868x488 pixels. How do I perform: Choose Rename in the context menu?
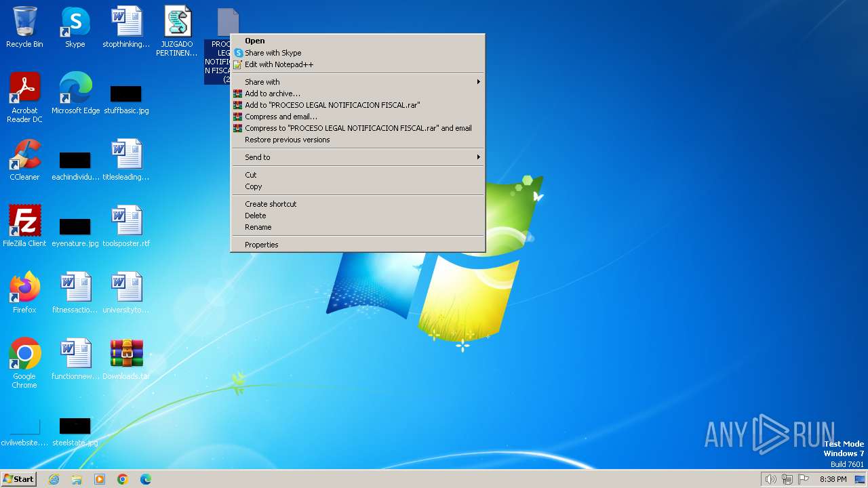[x=358, y=227]
